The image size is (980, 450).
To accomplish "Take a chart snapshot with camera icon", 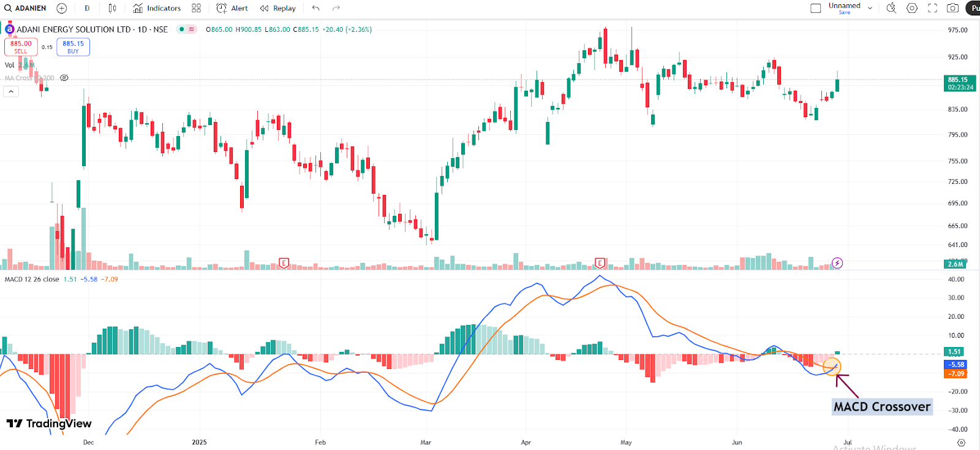I will (x=952, y=8).
